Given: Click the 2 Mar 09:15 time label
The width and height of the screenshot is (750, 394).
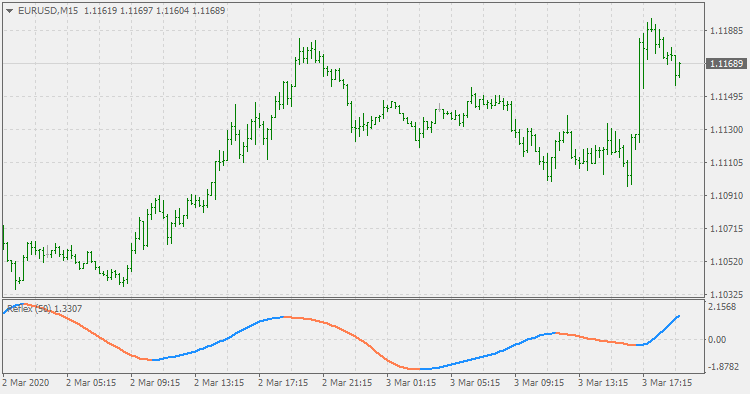Looking at the screenshot, I should tap(155, 383).
